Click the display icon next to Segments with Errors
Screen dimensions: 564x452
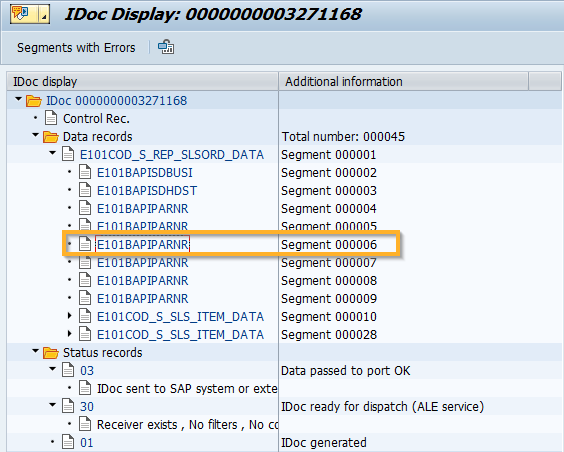[166, 47]
